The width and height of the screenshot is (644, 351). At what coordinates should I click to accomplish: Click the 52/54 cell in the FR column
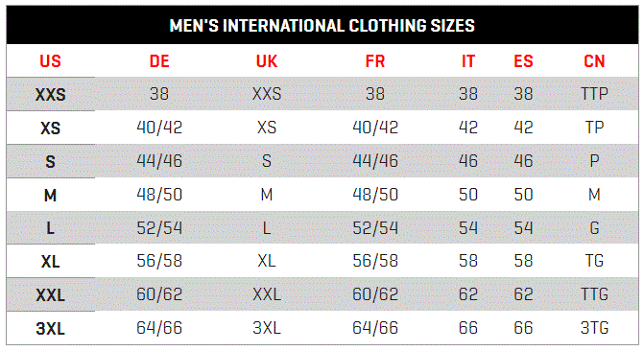(x=375, y=228)
